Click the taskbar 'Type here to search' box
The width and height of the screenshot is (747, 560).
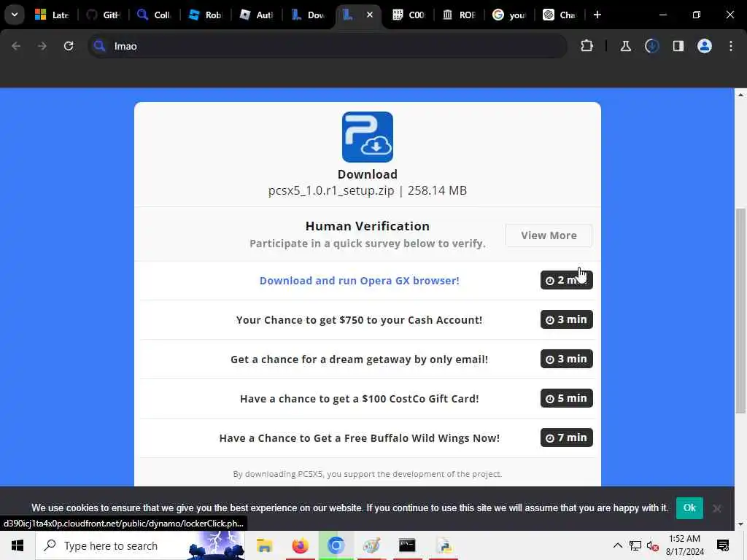pyautogui.click(x=140, y=545)
